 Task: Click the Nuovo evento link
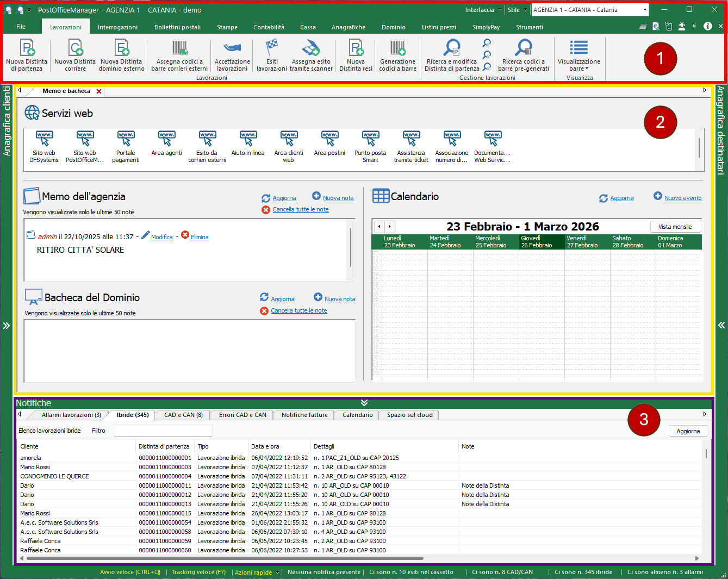coord(683,198)
